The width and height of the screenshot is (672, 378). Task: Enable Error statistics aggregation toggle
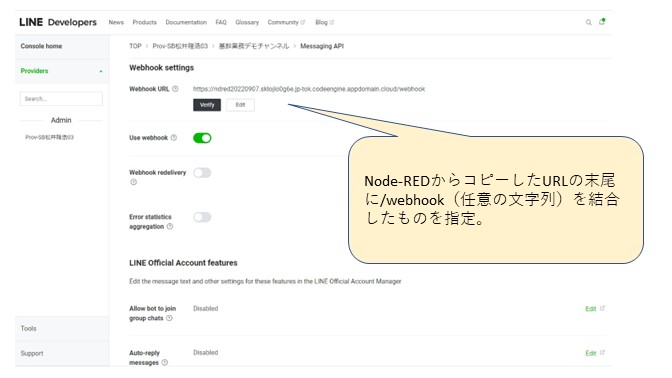(202, 217)
